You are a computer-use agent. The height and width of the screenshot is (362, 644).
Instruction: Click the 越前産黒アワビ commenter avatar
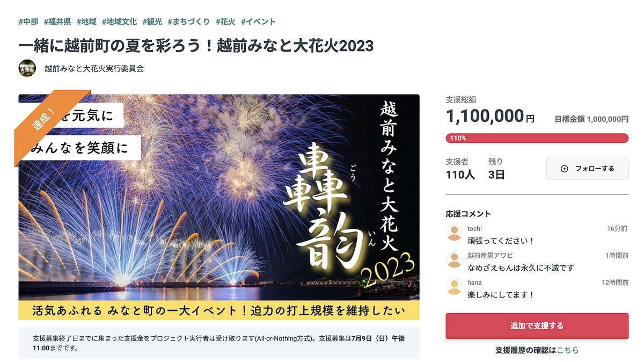coord(453,259)
